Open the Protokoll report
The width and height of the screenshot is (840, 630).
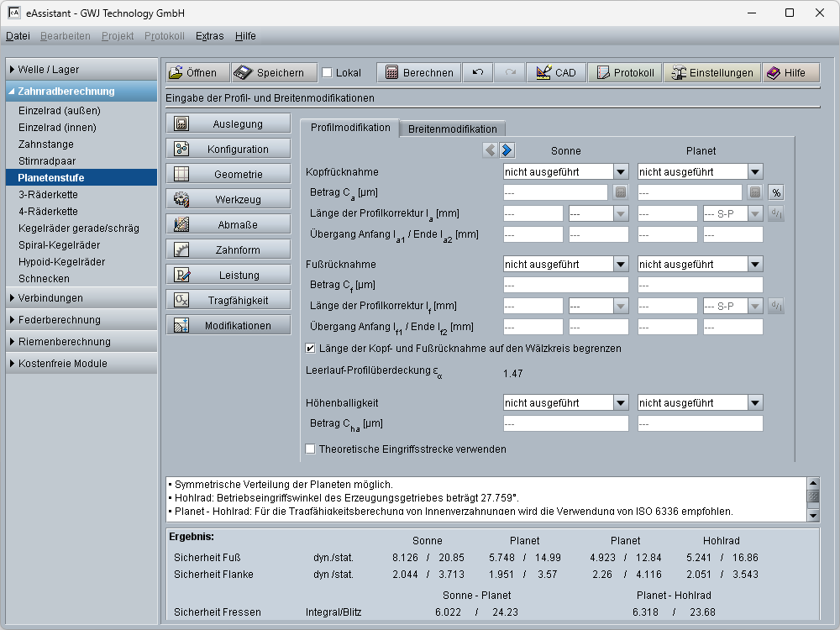pyautogui.click(x=624, y=73)
